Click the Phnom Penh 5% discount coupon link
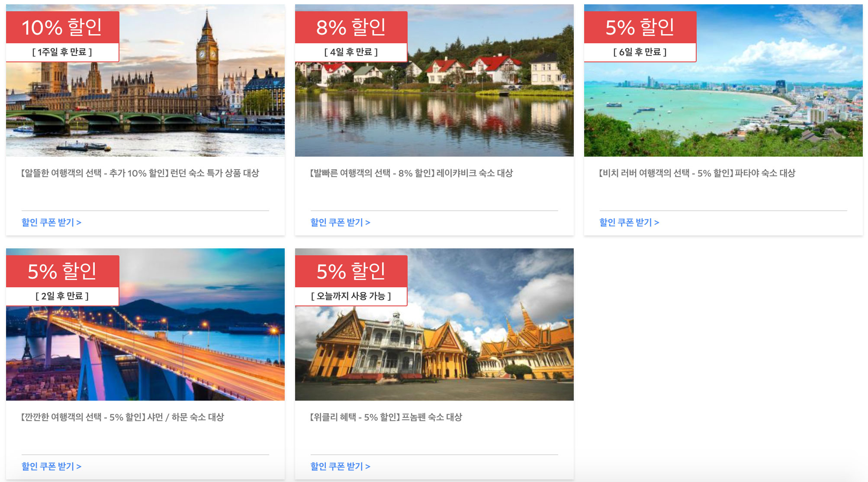This screenshot has width=868, height=482. pyautogui.click(x=340, y=466)
